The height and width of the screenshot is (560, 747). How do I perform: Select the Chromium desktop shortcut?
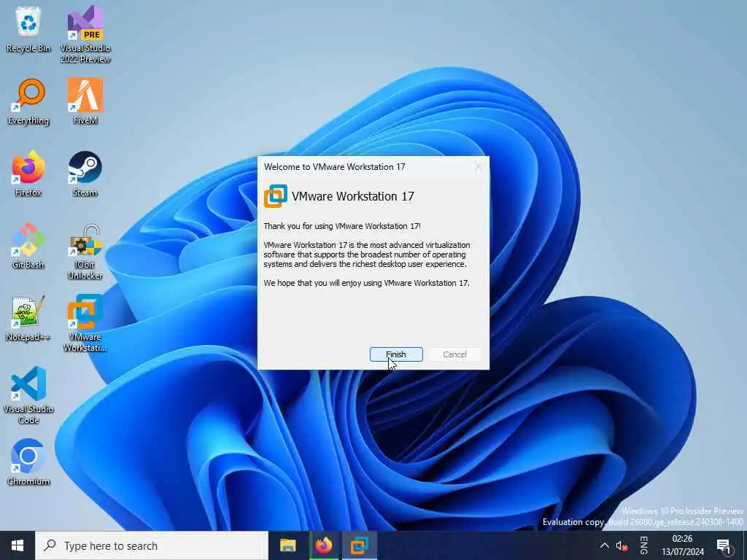28,462
